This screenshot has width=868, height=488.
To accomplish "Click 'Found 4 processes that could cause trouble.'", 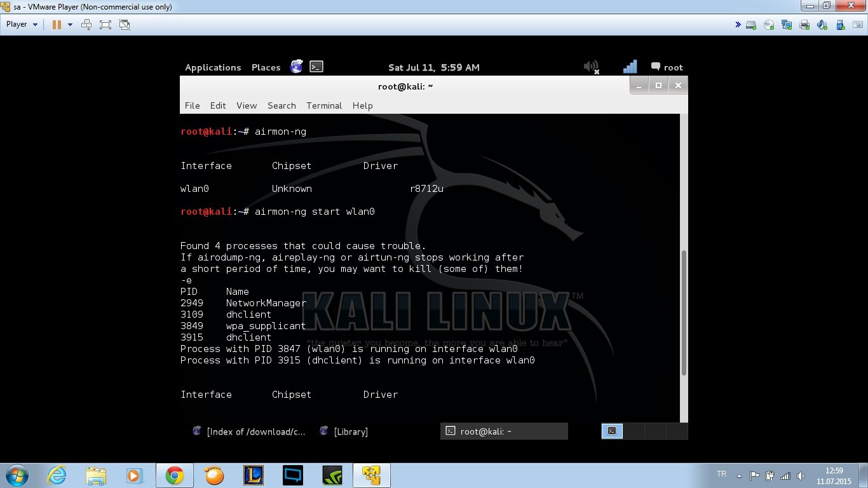I will pyautogui.click(x=303, y=246).
